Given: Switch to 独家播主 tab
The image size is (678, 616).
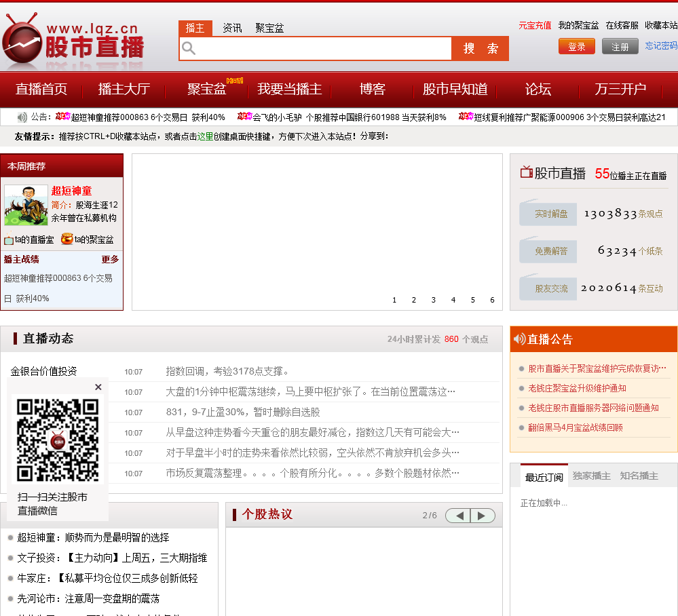Looking at the screenshot, I should [592, 476].
